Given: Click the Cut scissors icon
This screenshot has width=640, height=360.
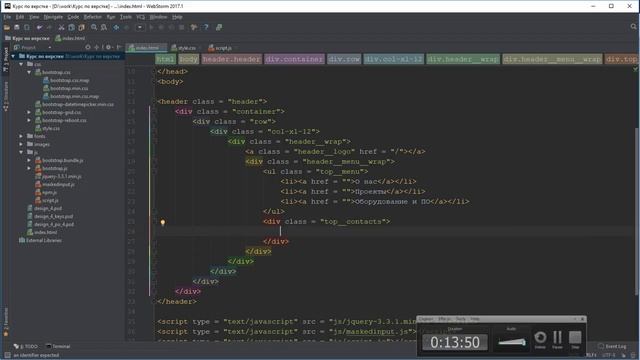Looking at the screenshot, I should [61, 27].
